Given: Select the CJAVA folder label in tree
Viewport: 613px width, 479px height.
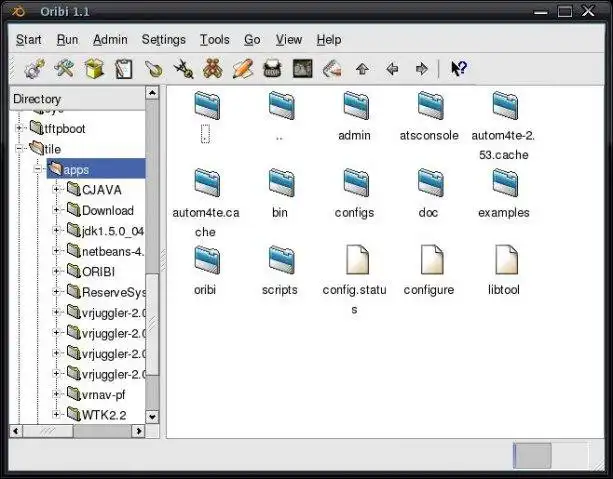Looking at the screenshot, I should [x=102, y=190].
